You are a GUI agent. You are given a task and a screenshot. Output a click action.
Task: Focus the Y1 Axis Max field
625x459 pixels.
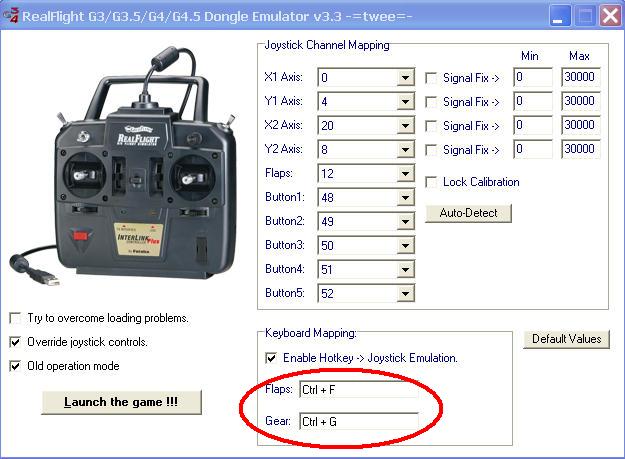pos(581,101)
